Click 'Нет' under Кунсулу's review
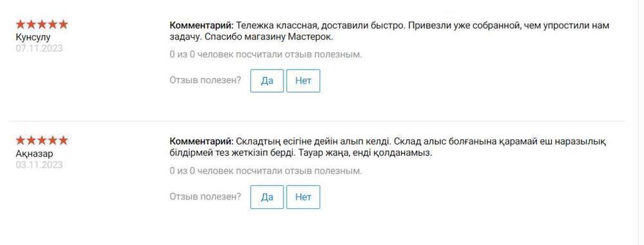The height and width of the screenshot is (245, 644). [x=303, y=81]
